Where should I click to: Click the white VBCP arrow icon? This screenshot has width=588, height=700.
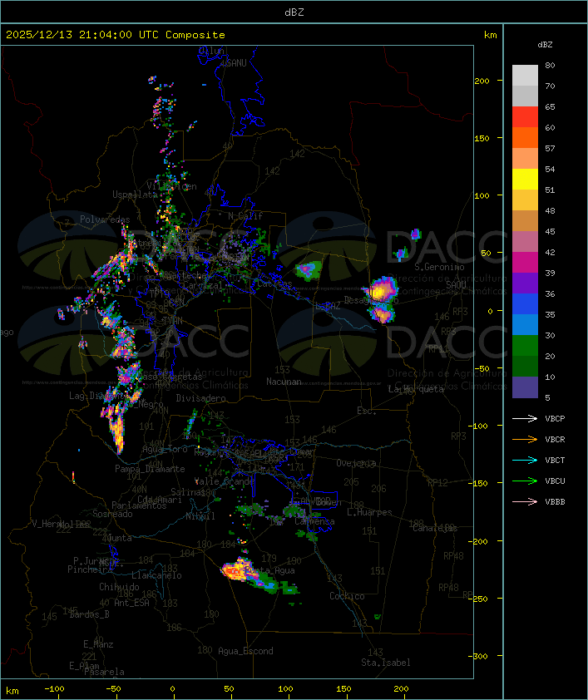[525, 418]
